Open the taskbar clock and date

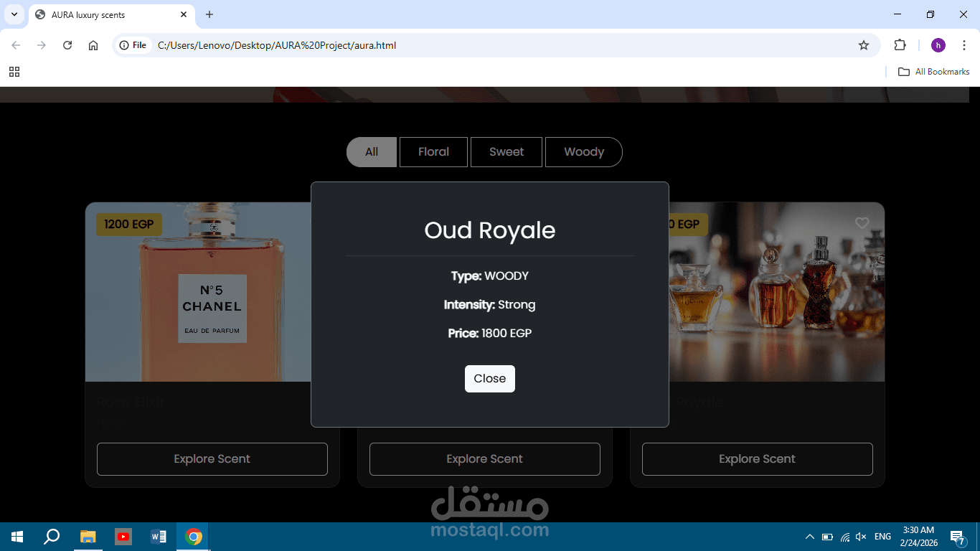click(920, 537)
